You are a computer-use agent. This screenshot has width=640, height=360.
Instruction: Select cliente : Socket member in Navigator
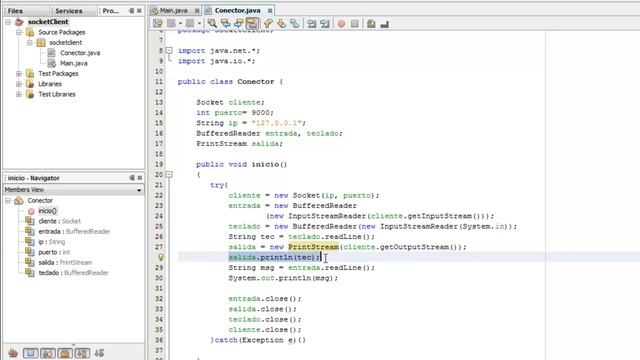(x=60, y=221)
